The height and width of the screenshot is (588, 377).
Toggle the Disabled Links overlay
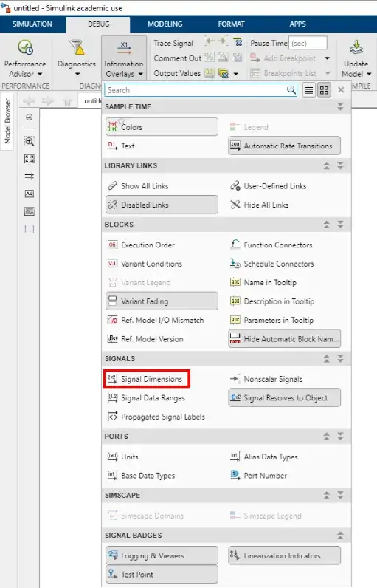click(x=162, y=205)
